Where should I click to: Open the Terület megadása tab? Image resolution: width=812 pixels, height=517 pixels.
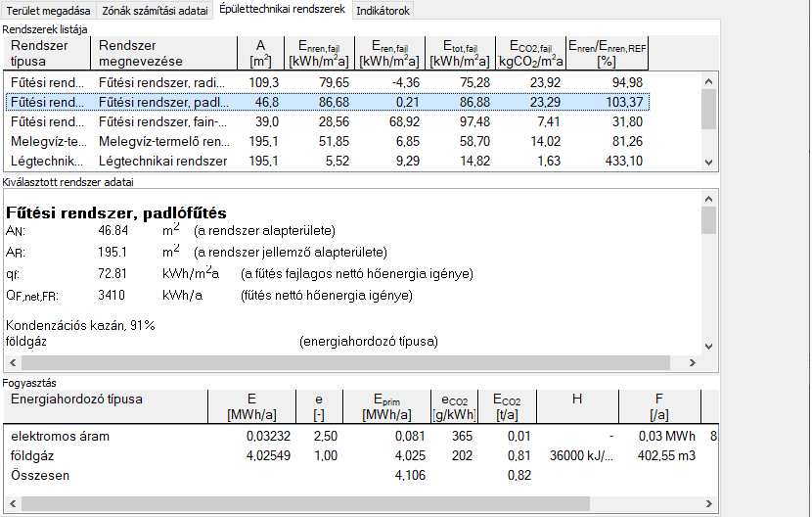pyautogui.click(x=48, y=11)
